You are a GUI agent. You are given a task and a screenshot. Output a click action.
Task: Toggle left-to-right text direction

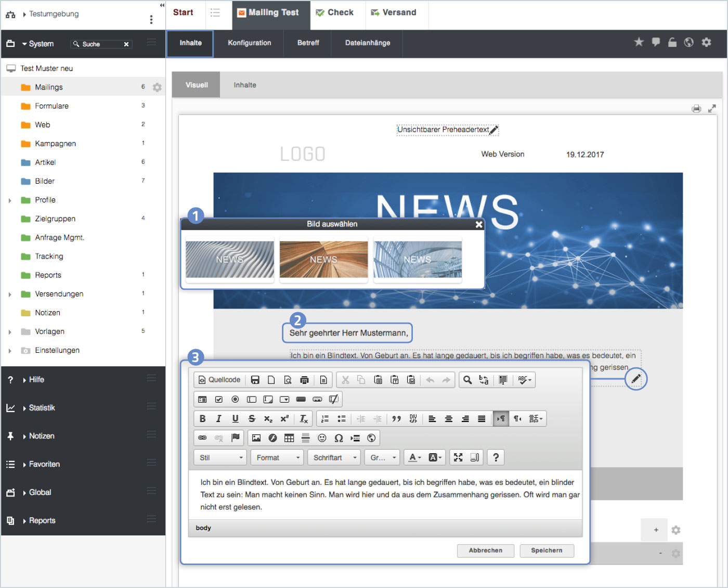pos(501,419)
